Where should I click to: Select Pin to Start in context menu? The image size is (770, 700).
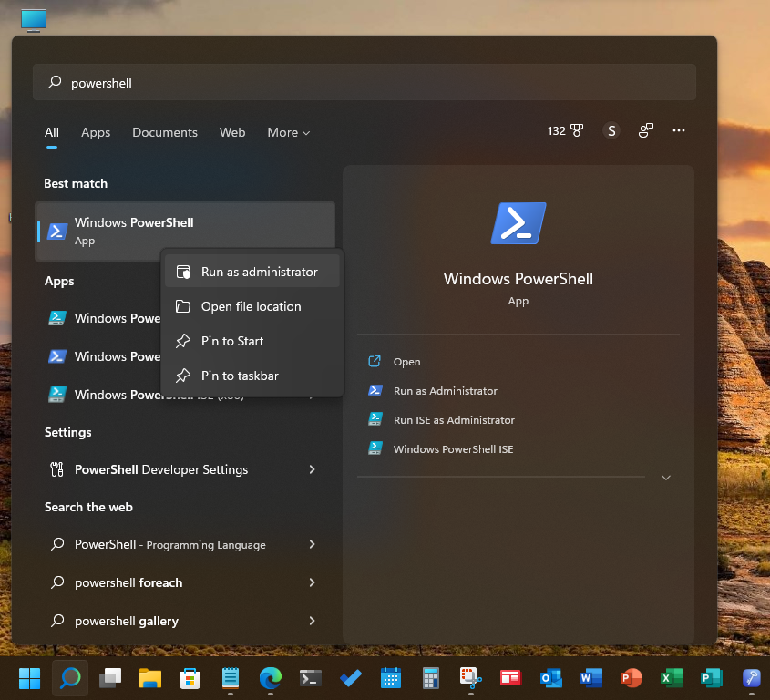point(252,341)
